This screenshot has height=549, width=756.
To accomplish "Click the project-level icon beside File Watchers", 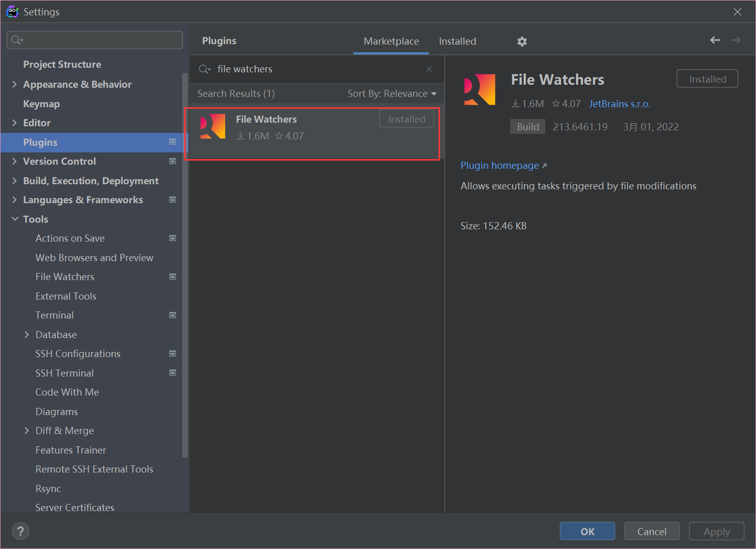I will click(173, 277).
